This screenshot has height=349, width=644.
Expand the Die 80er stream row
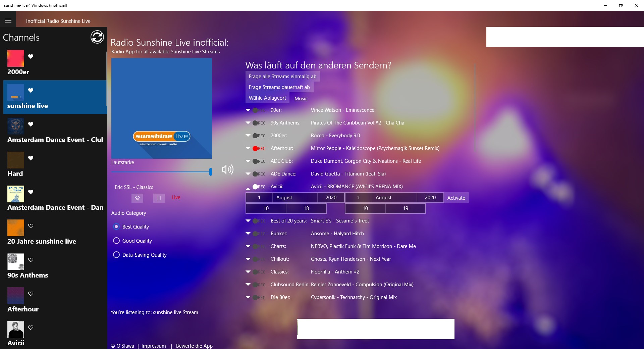[x=248, y=297]
